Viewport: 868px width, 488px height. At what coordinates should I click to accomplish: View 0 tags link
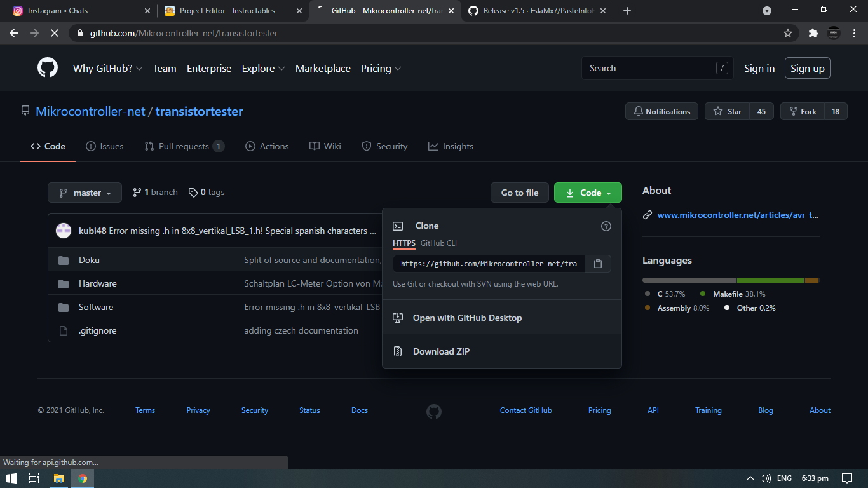coord(207,192)
